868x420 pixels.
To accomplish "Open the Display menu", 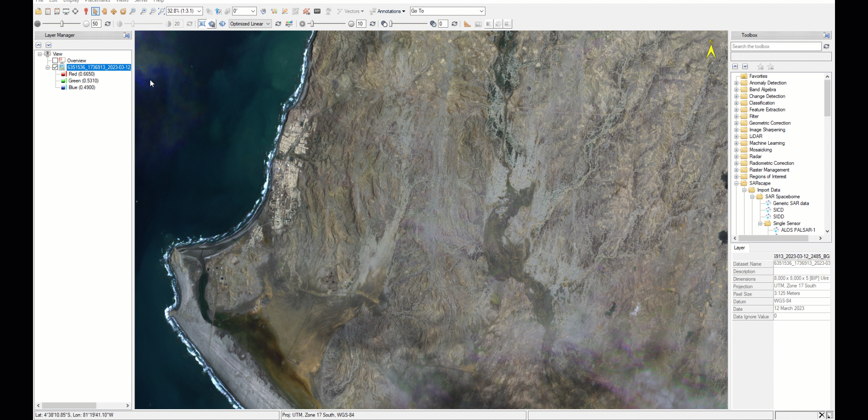I will pyautogui.click(x=71, y=1).
